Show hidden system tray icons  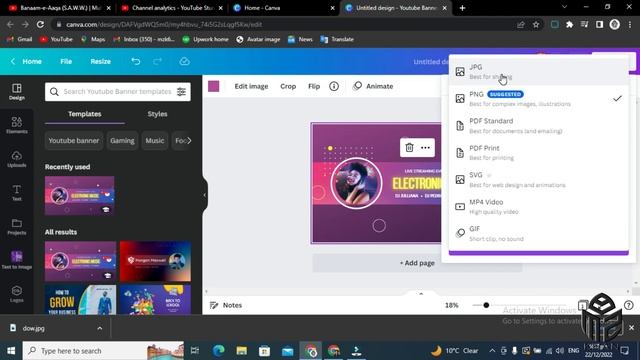pos(492,351)
